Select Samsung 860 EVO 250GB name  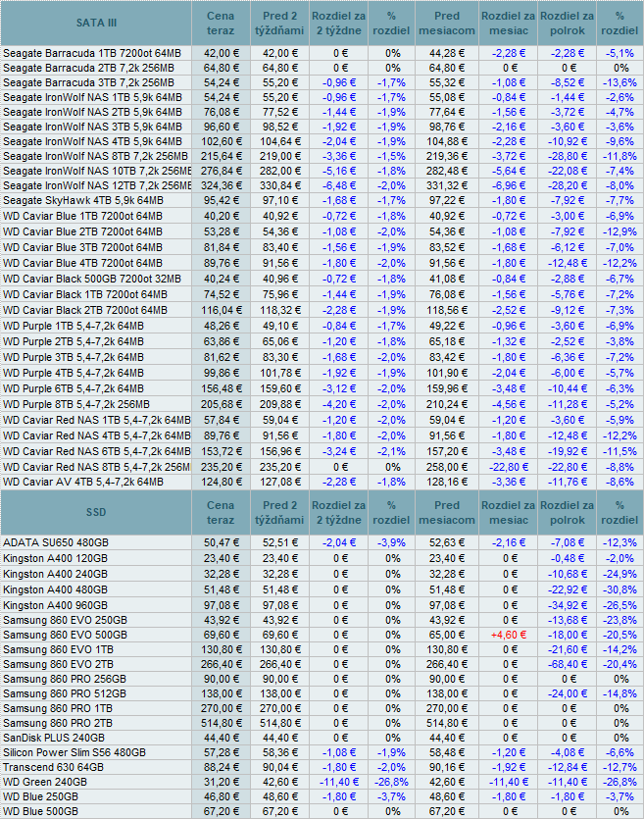point(65,620)
